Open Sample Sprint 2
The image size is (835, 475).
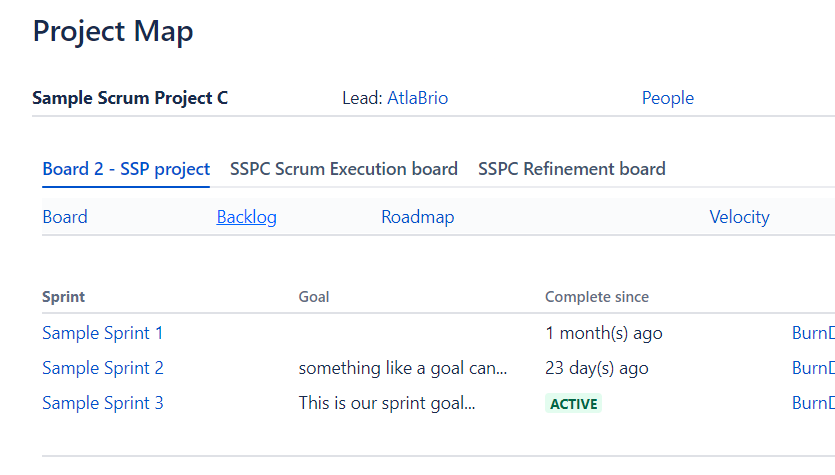pos(103,368)
